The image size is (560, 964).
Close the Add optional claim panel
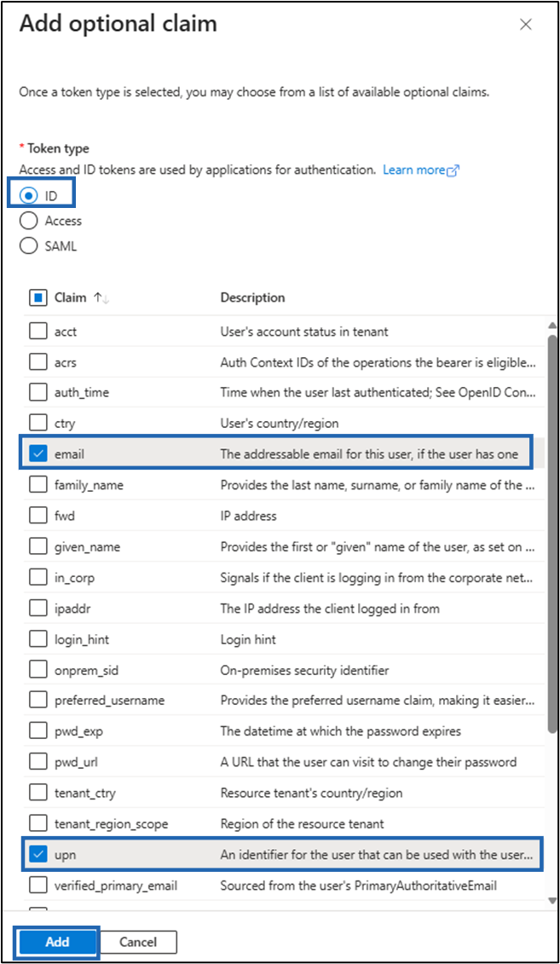[526, 25]
